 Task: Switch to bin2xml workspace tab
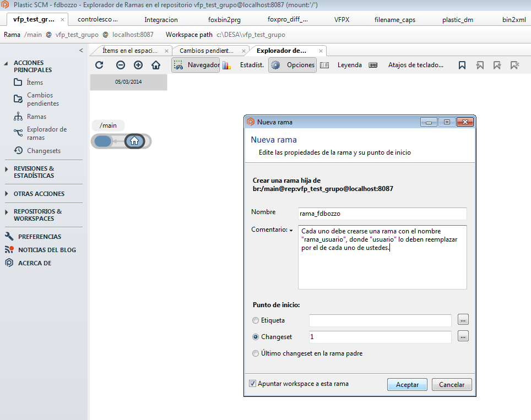click(514, 20)
